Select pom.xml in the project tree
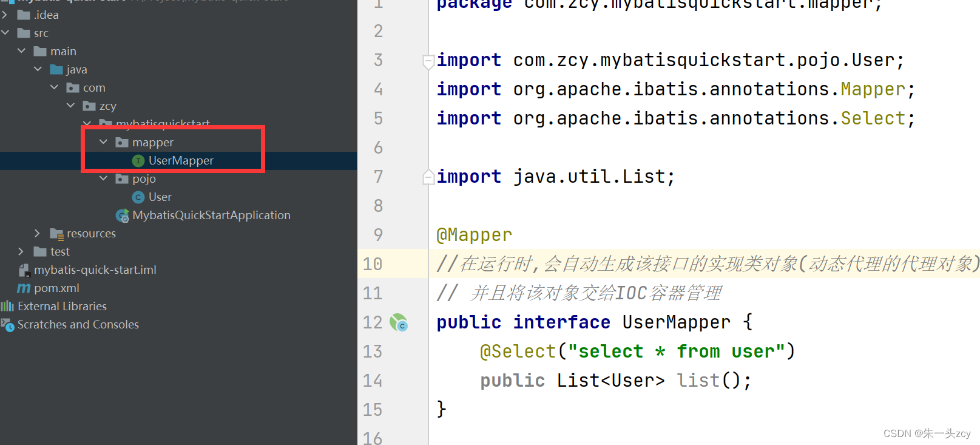 point(56,288)
